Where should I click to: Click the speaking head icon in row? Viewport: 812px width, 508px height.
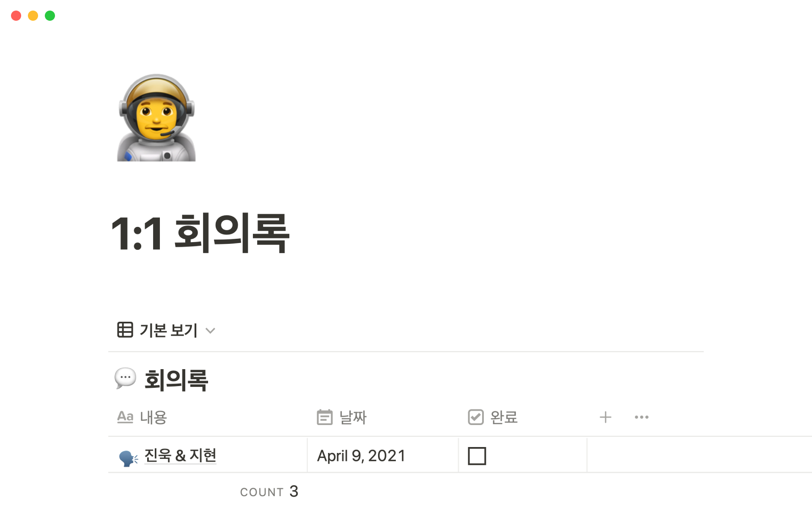(x=128, y=458)
